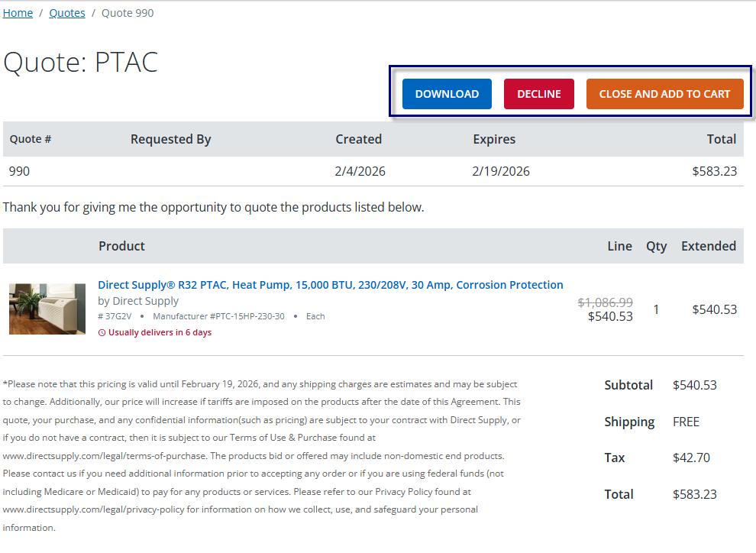This screenshot has height=553, width=756.
Task: Open the Quotes breadcrumb link
Action: 67,13
